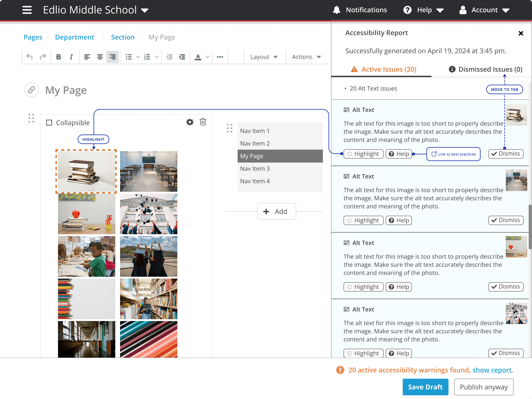Click the Italic formatting icon
This screenshot has width=532, height=399.
(x=71, y=57)
